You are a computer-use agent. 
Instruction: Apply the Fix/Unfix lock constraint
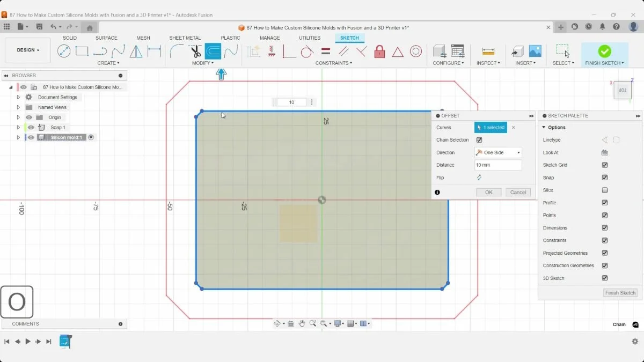click(379, 51)
